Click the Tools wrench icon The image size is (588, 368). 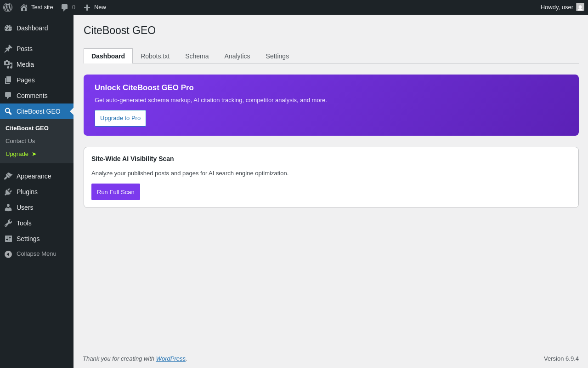click(8, 223)
